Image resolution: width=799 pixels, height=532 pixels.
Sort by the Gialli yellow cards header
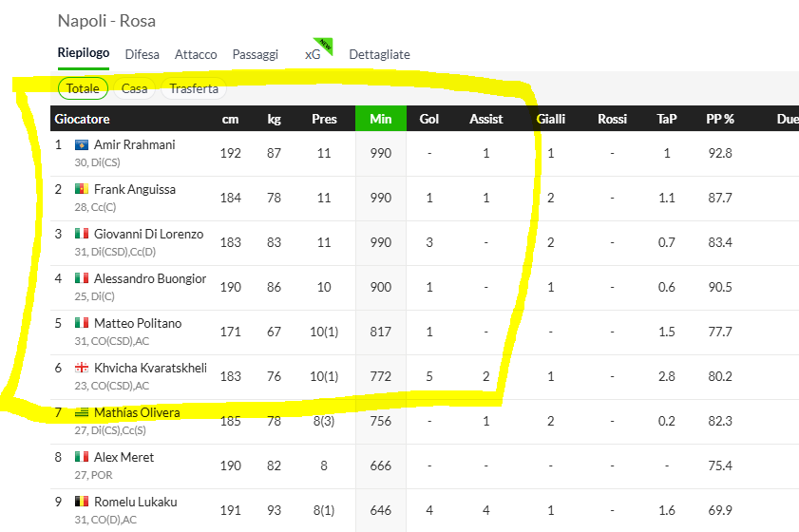click(551, 119)
